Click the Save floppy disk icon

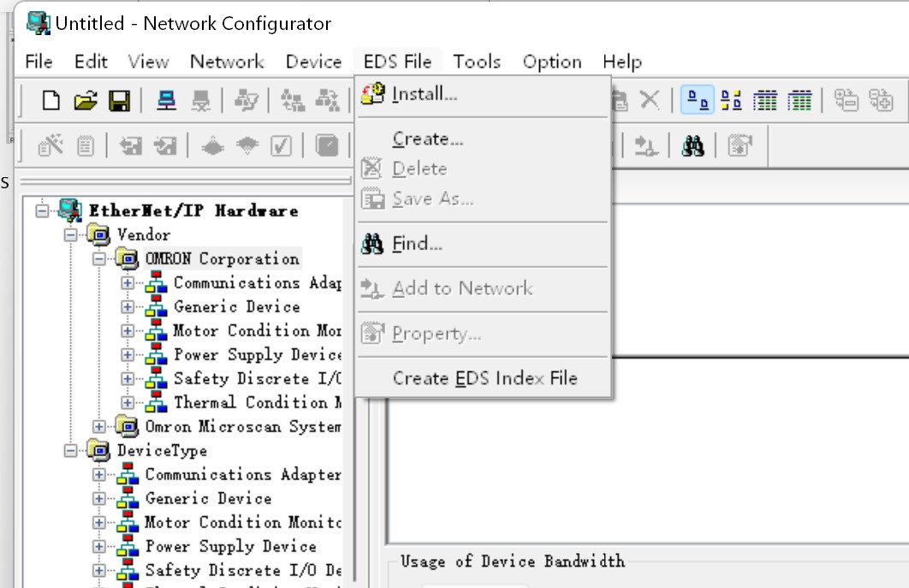pos(120,100)
